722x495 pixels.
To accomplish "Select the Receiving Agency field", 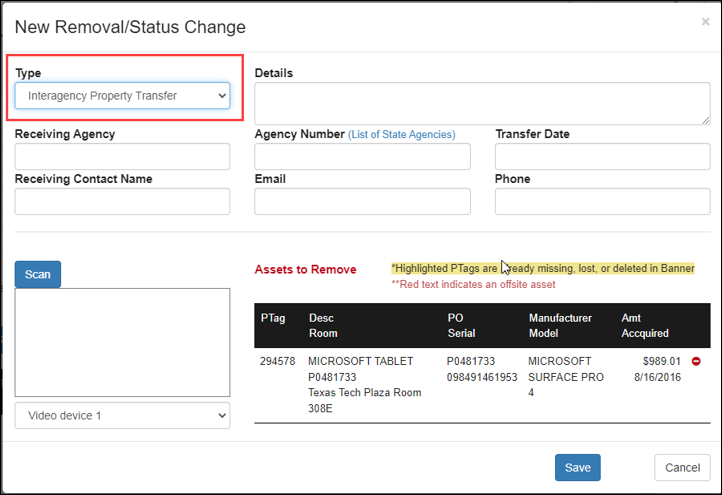I will pyautogui.click(x=122, y=157).
